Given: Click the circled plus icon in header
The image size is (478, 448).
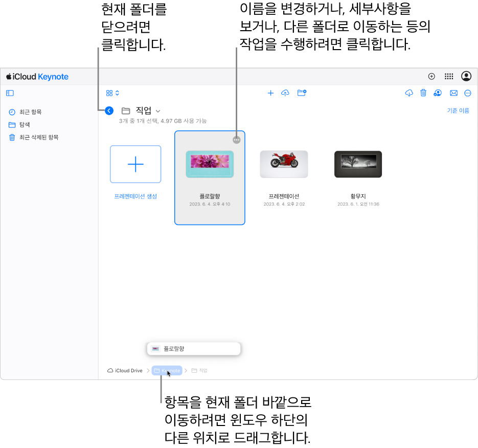Looking at the screenshot, I should pos(431,76).
